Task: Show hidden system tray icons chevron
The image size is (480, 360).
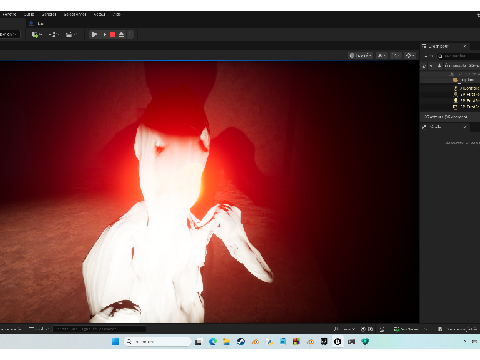Action: [x=465, y=342]
